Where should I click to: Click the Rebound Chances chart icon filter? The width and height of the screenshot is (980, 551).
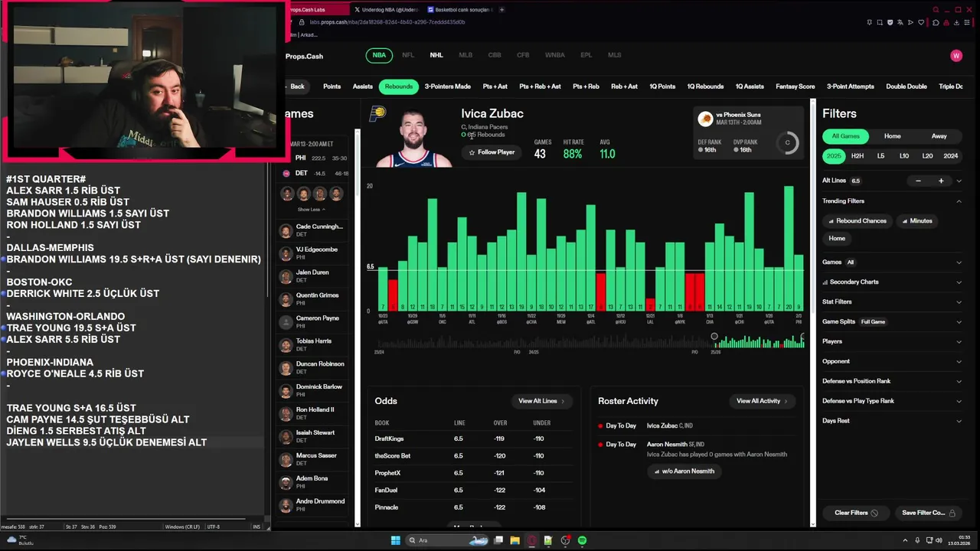click(x=831, y=221)
